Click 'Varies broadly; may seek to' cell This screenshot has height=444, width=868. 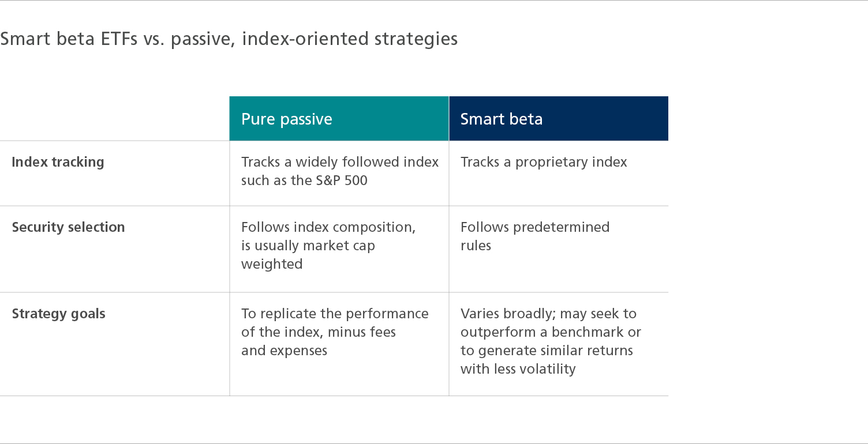(x=551, y=341)
